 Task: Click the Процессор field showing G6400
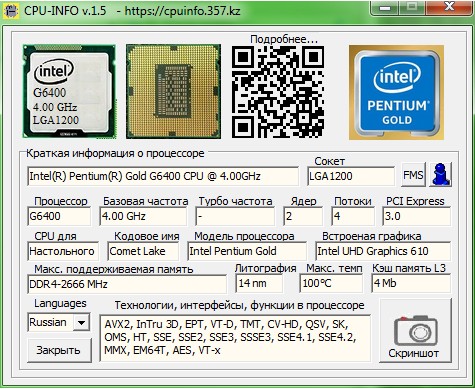(59, 216)
